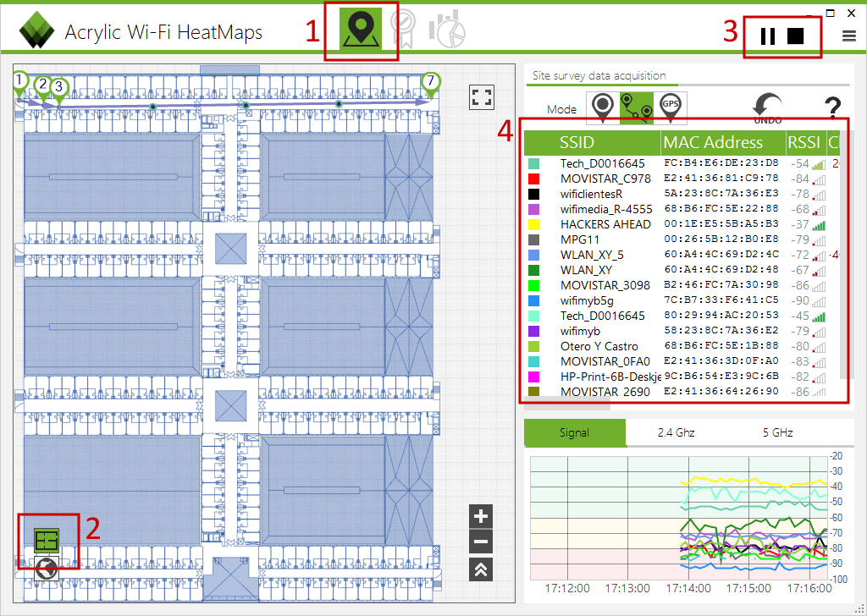
Task: Switch to blueprint floor plan view
Action: (47, 540)
